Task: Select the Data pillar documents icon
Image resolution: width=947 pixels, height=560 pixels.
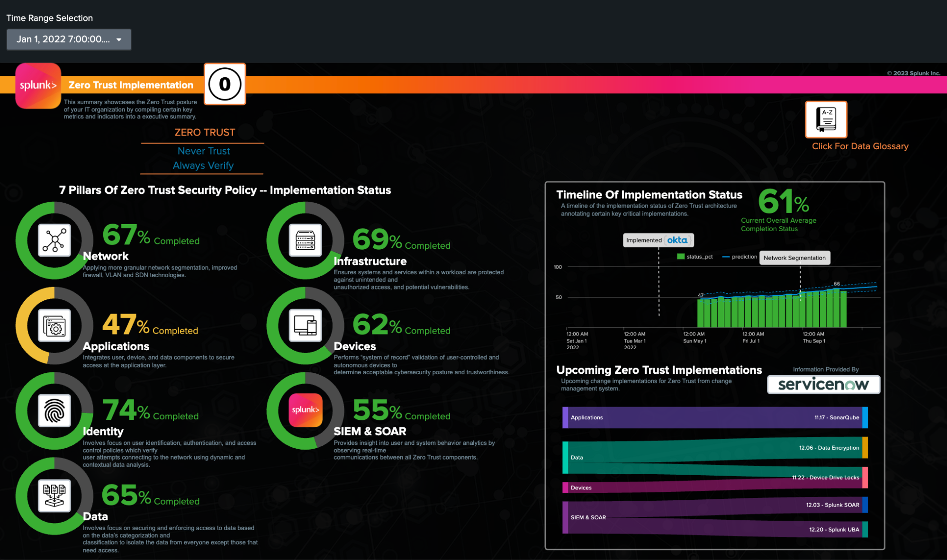Action: click(54, 496)
